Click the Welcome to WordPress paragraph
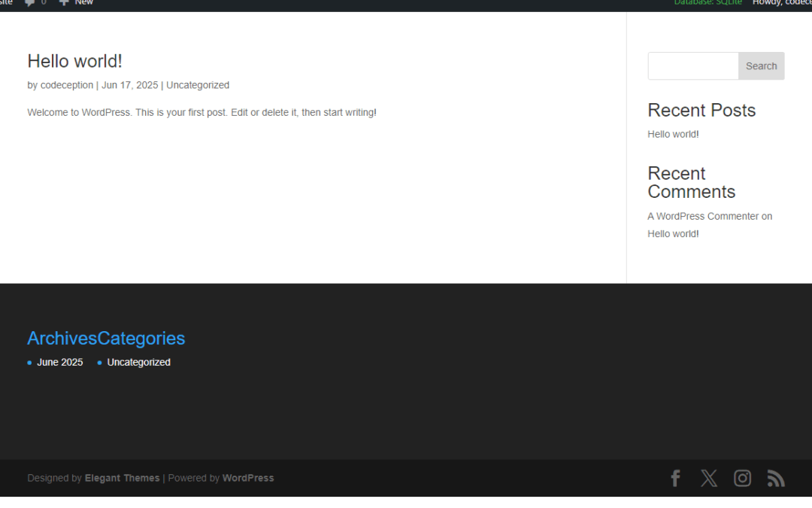This screenshot has height=508, width=812. pyautogui.click(x=202, y=112)
